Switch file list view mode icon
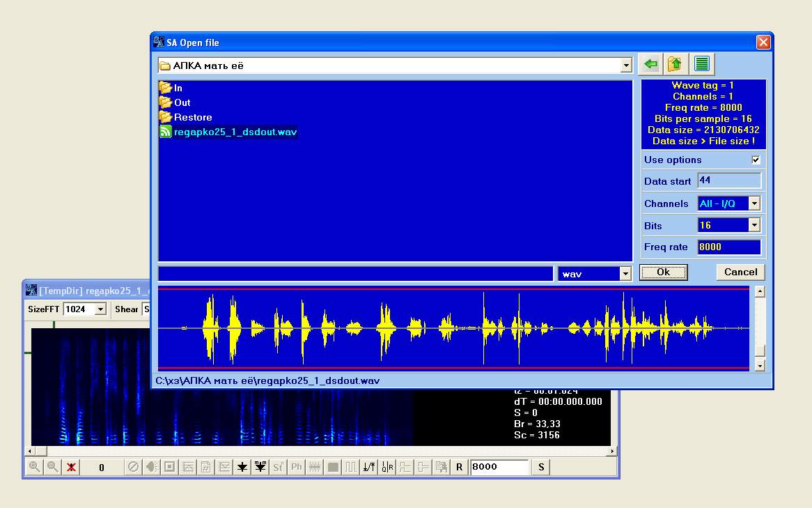Image resolution: width=812 pixels, height=508 pixels. tap(702, 64)
